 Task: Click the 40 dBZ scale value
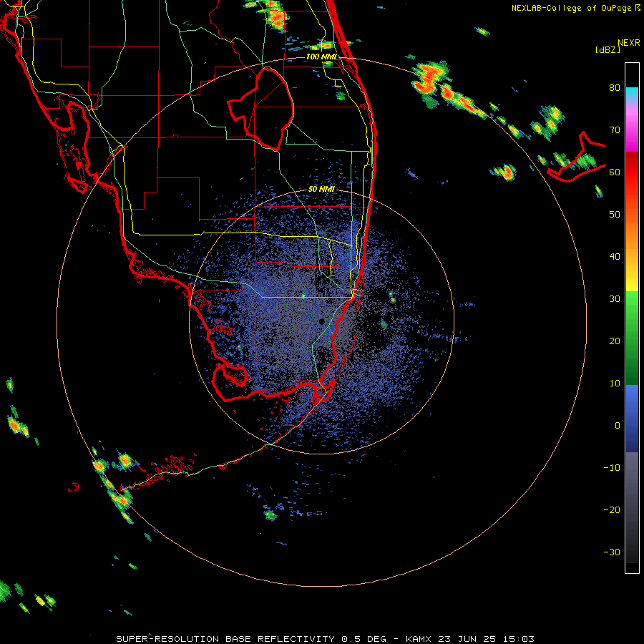click(x=615, y=257)
